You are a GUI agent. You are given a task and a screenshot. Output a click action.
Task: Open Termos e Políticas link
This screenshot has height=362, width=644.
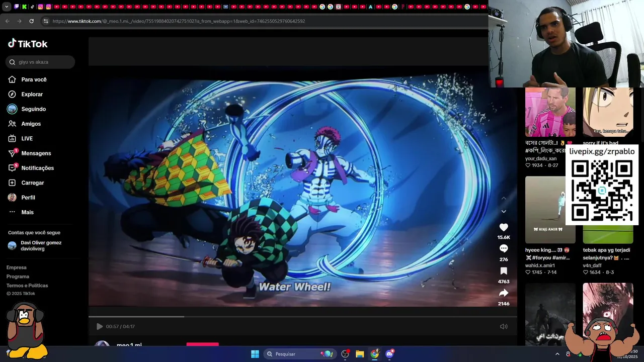point(27,286)
